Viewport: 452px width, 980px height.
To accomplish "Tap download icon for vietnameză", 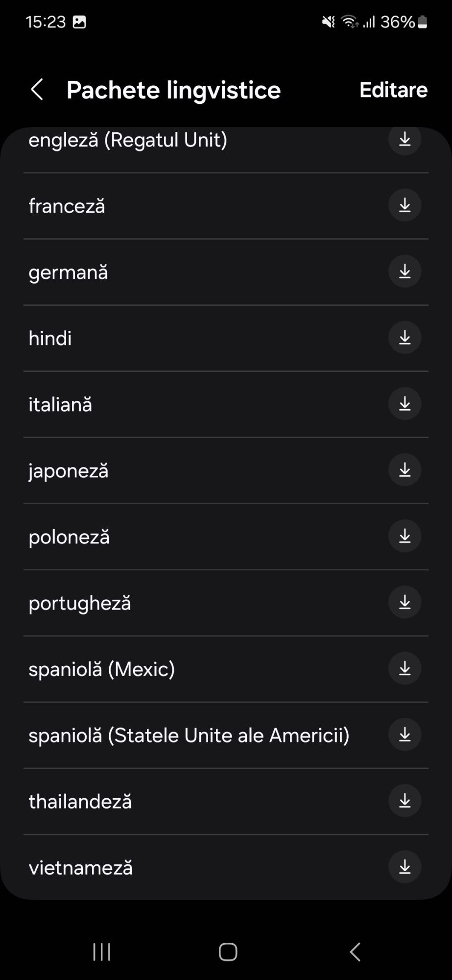I will click(x=404, y=867).
